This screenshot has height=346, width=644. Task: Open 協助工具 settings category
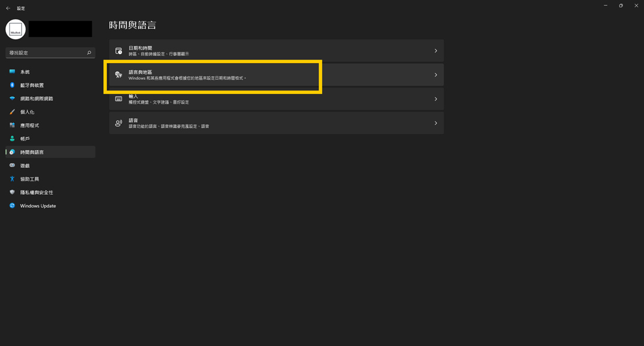30,179
